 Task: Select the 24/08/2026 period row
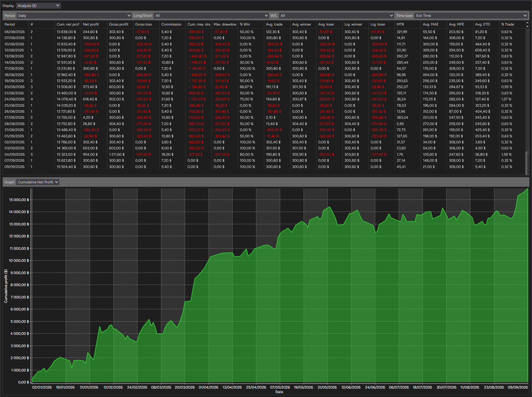point(264,99)
